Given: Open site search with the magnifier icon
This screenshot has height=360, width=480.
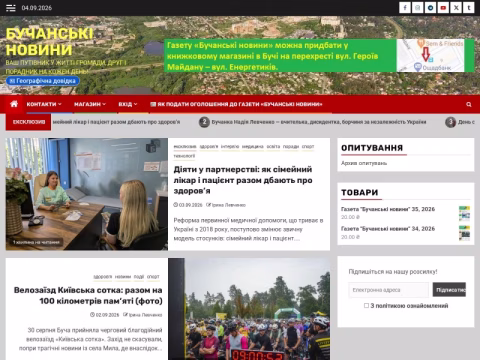Looking at the screenshot, I should (469, 104).
